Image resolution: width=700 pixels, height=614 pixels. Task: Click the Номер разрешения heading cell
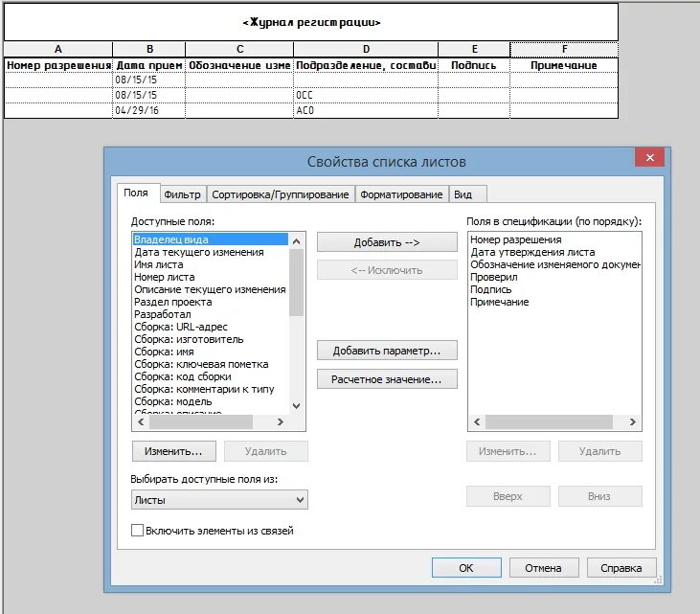pos(58,65)
